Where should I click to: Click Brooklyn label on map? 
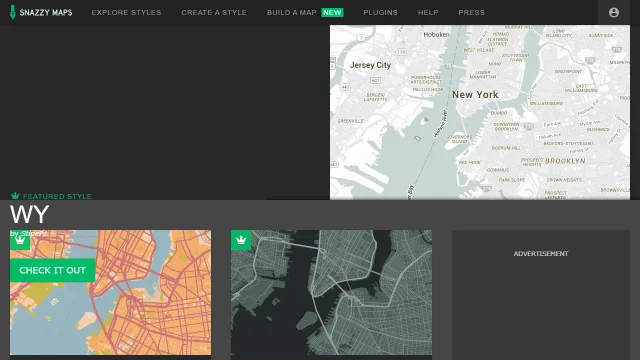click(565, 161)
